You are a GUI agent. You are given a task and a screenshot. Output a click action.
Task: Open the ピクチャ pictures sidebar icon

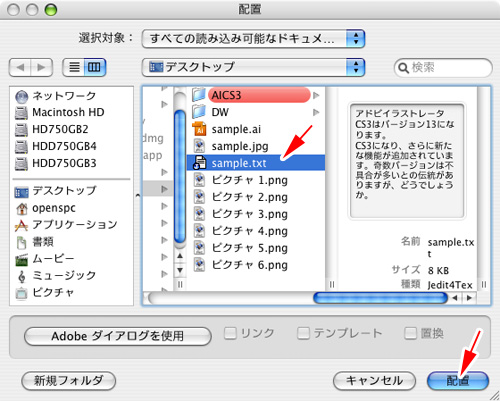(21, 293)
